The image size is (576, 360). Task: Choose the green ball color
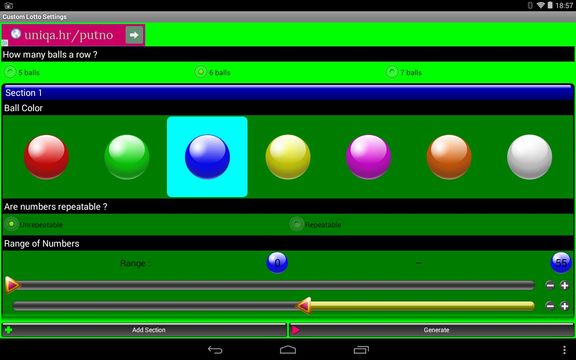pos(127,157)
